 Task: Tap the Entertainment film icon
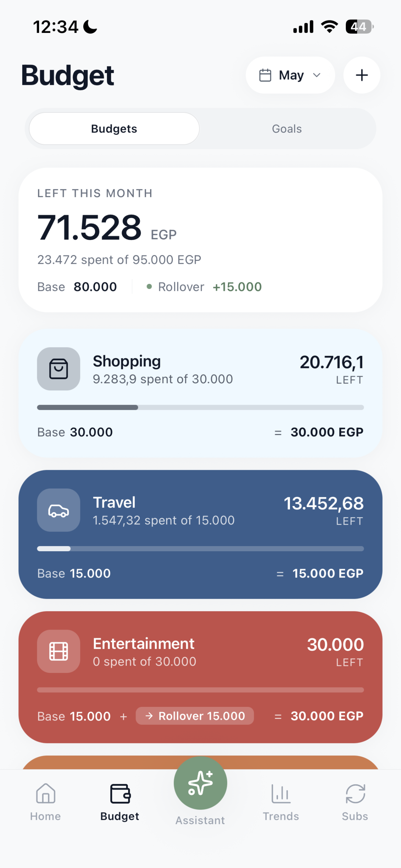pos(59,651)
